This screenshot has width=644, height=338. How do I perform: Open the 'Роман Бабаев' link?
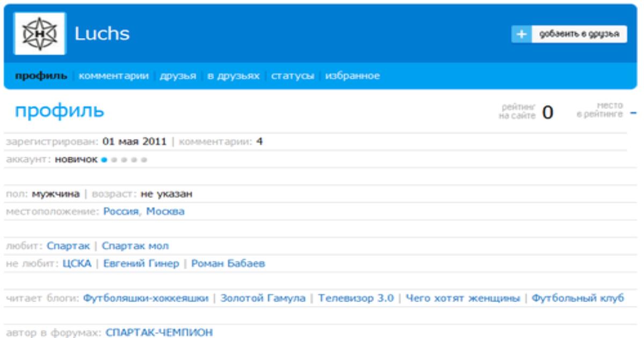(228, 263)
